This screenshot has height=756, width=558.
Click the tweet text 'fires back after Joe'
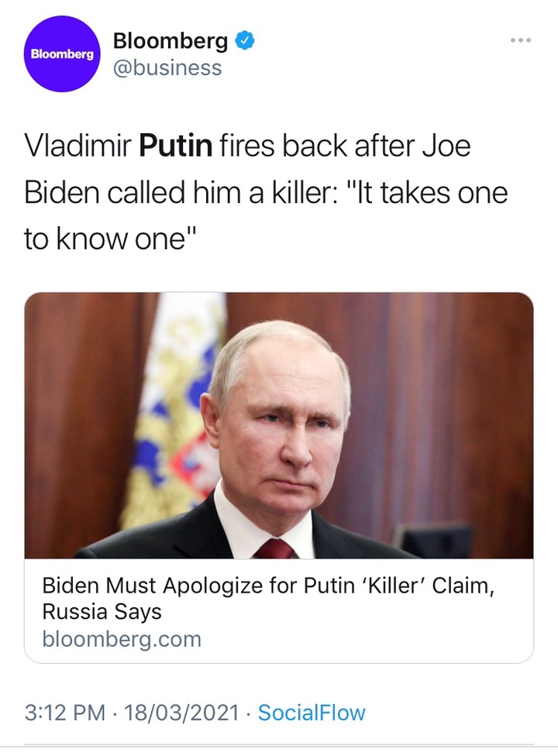345,146
